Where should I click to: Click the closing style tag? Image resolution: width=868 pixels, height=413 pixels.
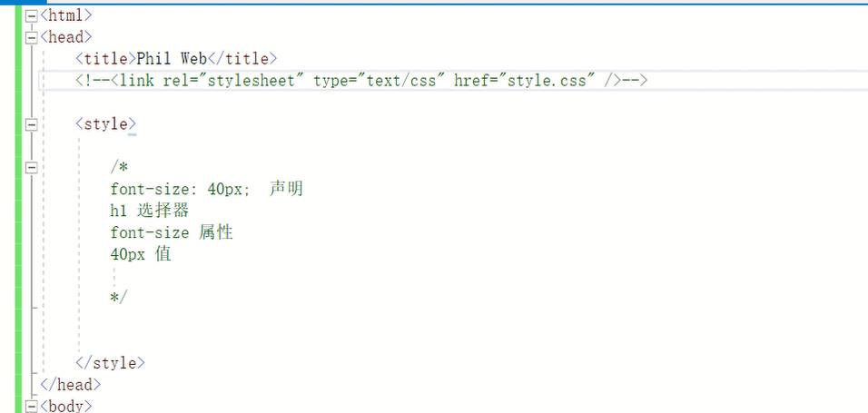coord(110,363)
